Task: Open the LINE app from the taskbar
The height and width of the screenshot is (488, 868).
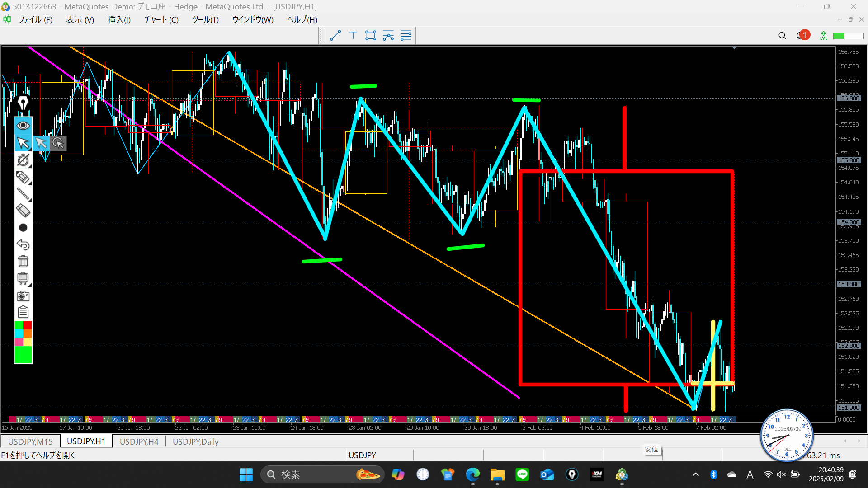Action: point(522,474)
